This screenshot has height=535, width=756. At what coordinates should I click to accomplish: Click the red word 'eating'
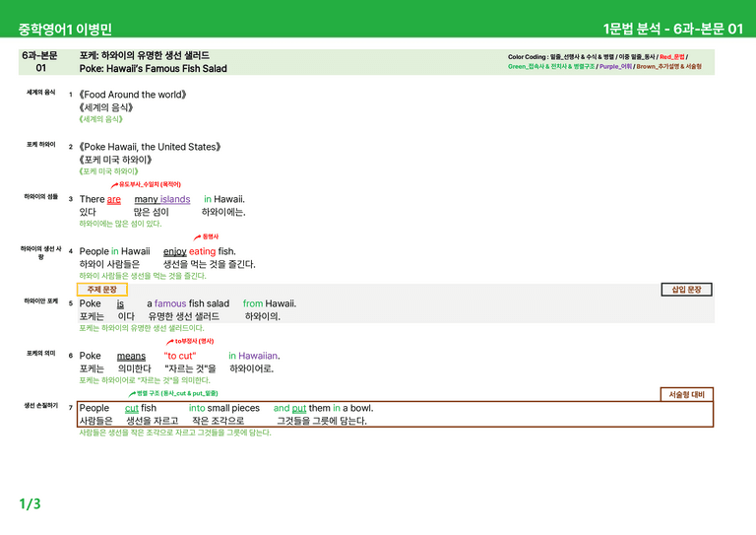tap(203, 251)
